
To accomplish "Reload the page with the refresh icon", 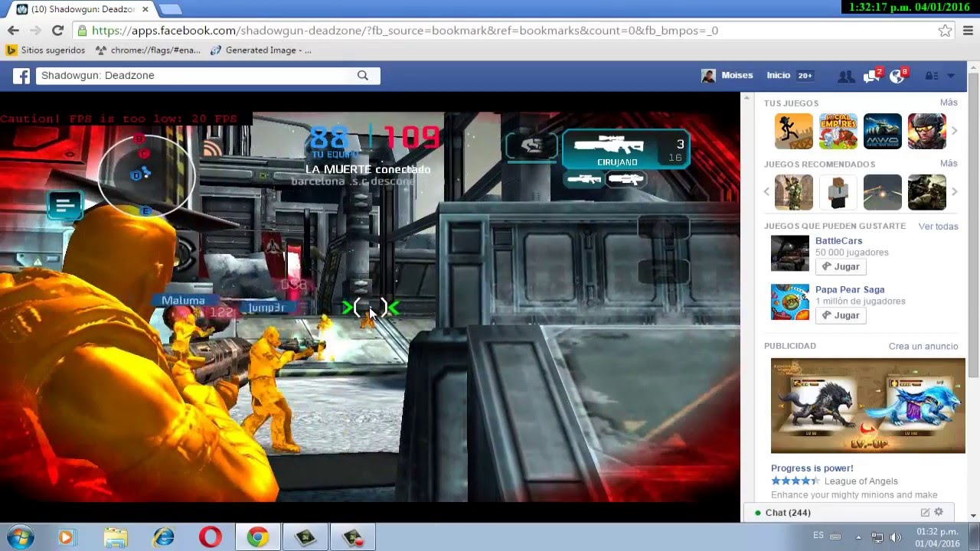I will [x=57, y=31].
